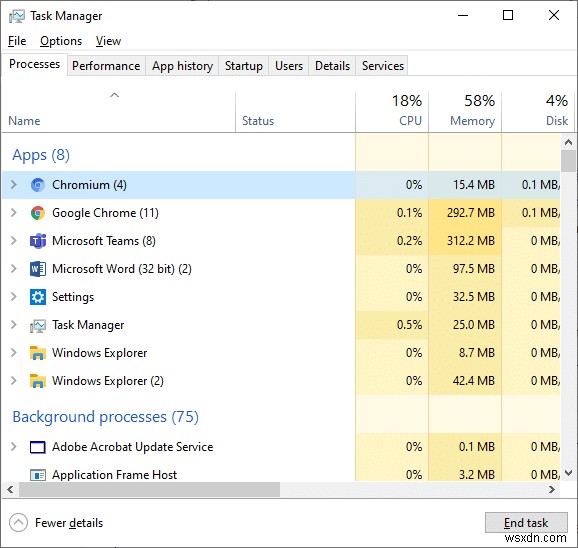Sort by the Status column header
578x548 pixels.
click(295, 111)
